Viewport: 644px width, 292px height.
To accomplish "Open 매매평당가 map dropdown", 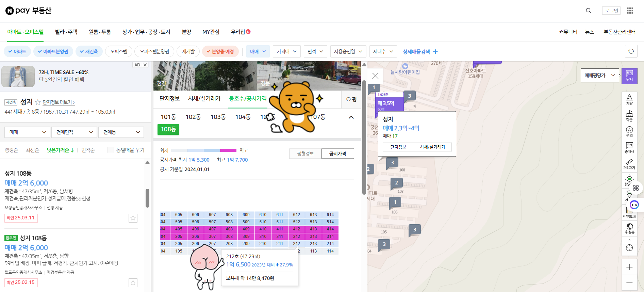I will 600,76.
